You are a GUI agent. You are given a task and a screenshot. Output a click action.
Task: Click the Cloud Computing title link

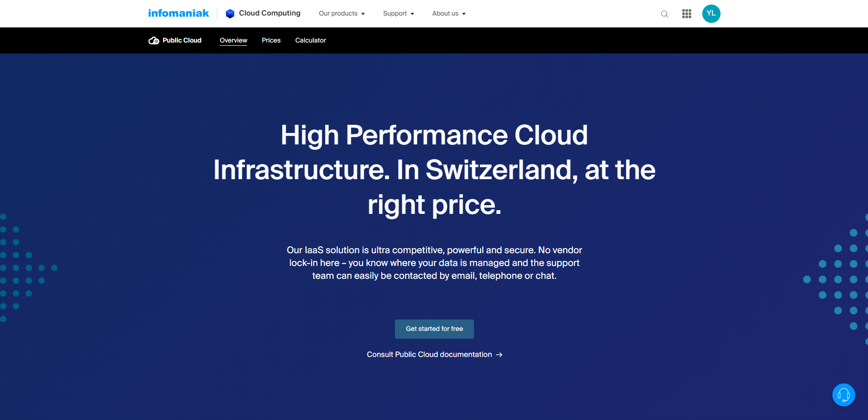270,13
